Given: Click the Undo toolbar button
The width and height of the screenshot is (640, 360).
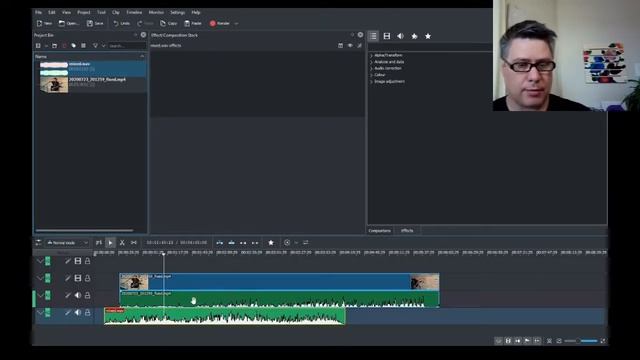Looking at the screenshot, I should [x=121, y=23].
